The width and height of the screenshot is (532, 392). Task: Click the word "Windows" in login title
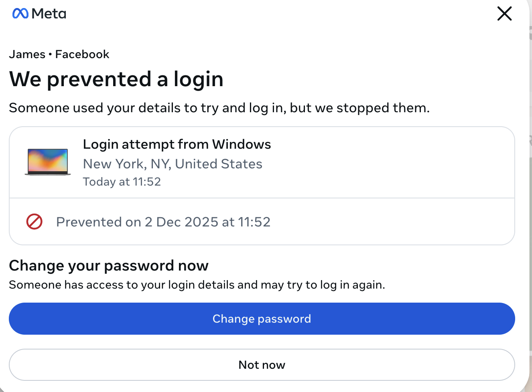click(x=242, y=144)
